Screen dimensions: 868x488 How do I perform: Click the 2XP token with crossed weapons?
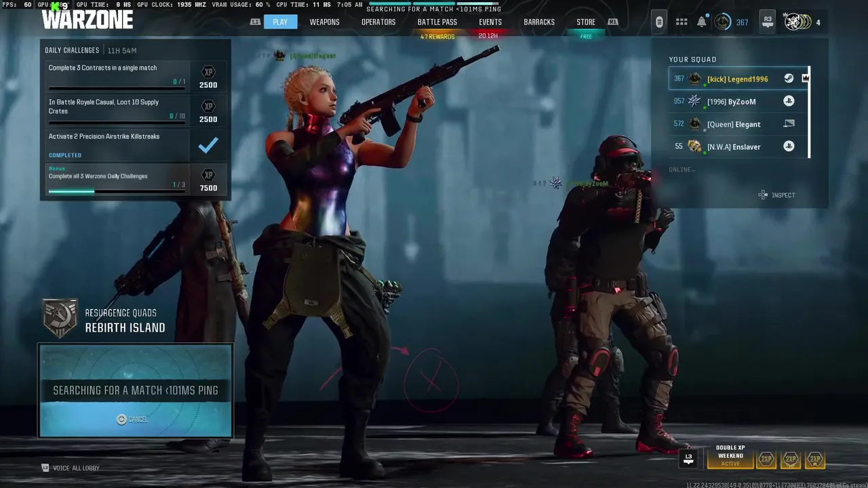(x=791, y=460)
